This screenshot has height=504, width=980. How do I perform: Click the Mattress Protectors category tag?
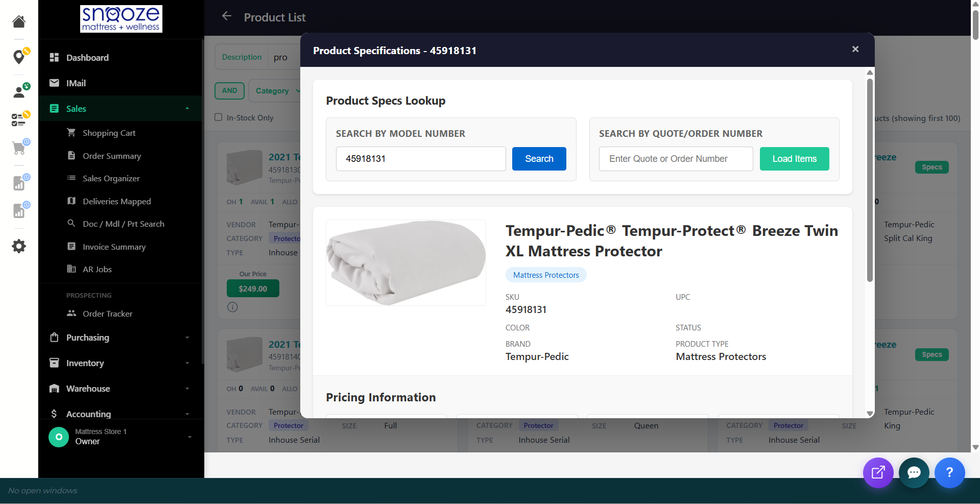pyautogui.click(x=546, y=275)
